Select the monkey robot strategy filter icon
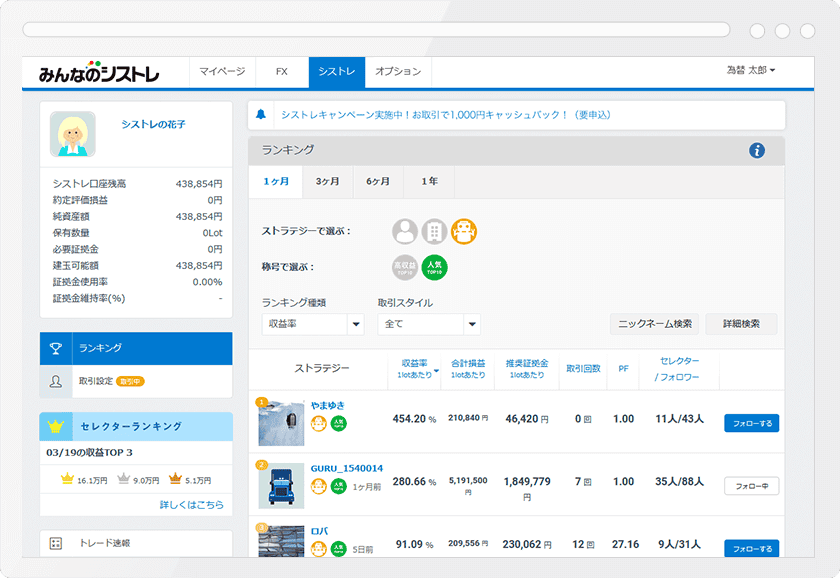The height and width of the screenshot is (578, 840). pos(462,230)
